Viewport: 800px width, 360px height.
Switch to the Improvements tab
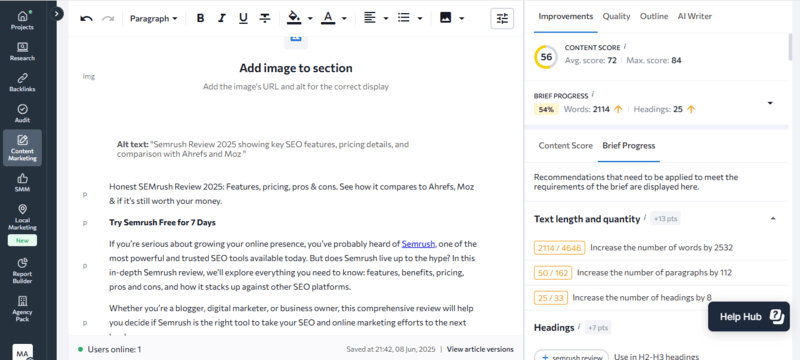(x=566, y=16)
